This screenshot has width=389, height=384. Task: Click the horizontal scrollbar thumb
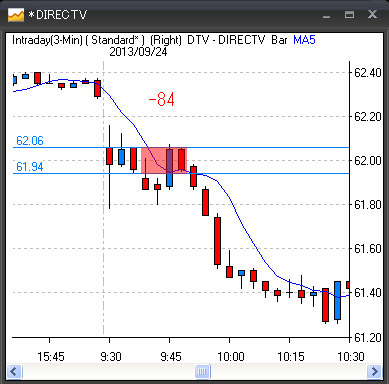click(x=202, y=371)
